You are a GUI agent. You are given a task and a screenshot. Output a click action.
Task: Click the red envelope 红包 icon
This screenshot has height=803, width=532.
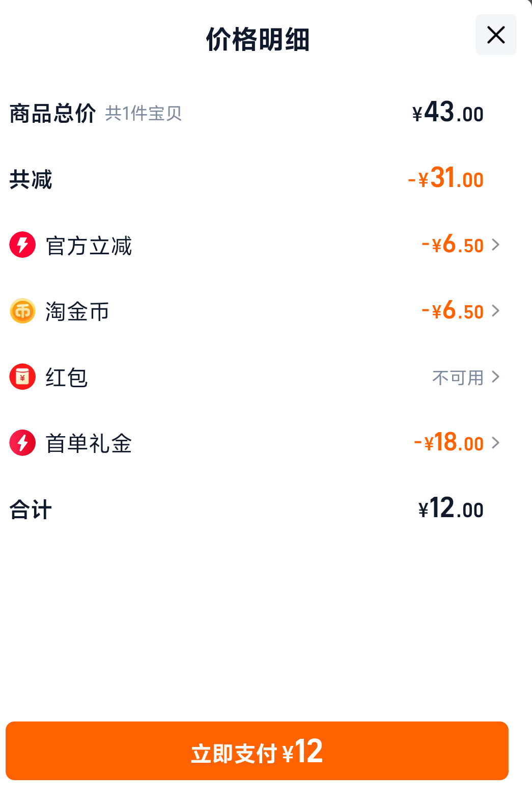tap(22, 377)
